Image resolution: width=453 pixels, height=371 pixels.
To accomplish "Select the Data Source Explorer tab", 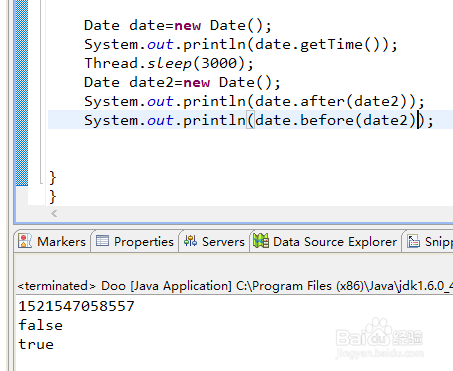I will click(x=326, y=241).
